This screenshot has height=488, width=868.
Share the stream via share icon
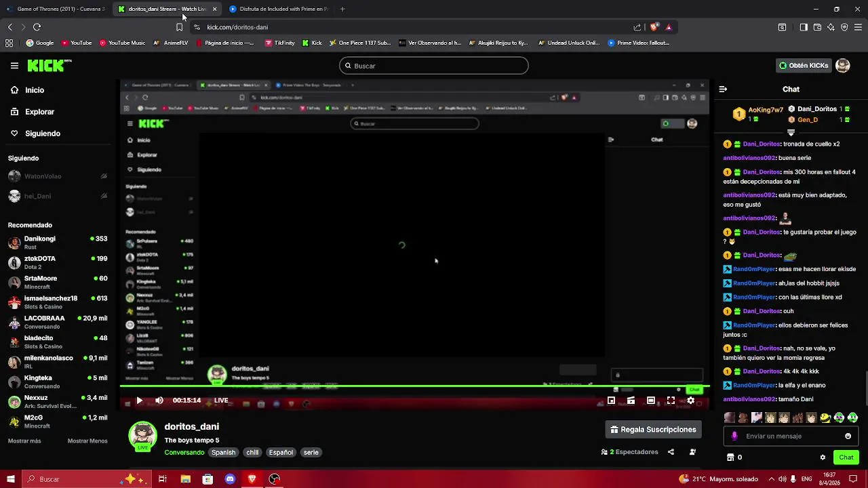coord(671,452)
